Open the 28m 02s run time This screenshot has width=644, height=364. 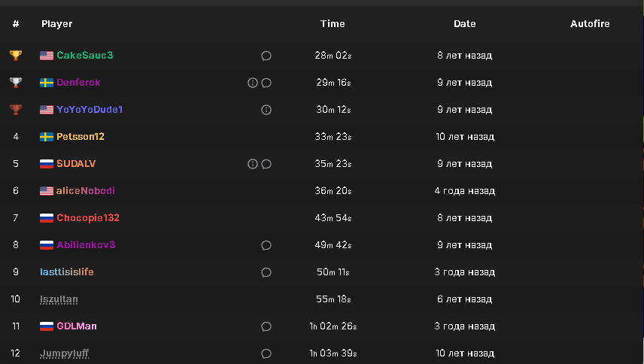point(333,56)
